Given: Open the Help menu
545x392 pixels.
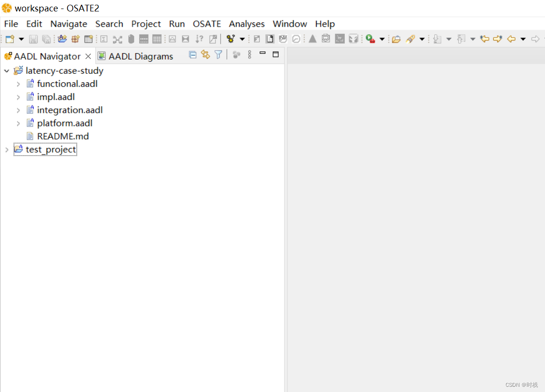Looking at the screenshot, I should (325, 24).
